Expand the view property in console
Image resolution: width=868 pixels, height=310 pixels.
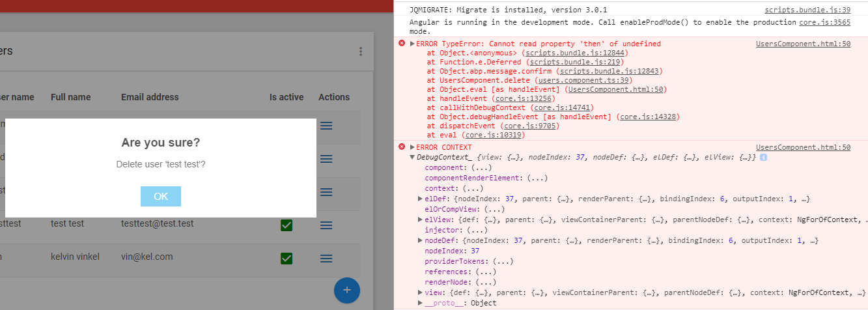[x=420, y=293]
